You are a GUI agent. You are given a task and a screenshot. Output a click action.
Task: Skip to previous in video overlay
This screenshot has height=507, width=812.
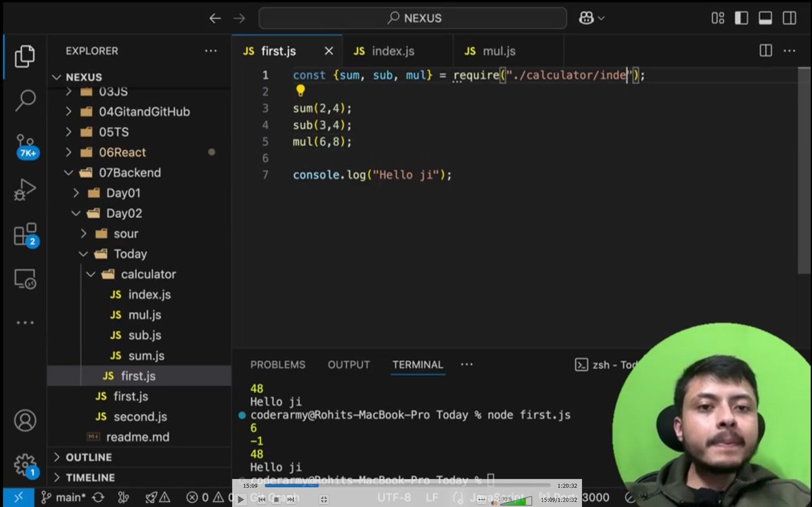(261, 499)
